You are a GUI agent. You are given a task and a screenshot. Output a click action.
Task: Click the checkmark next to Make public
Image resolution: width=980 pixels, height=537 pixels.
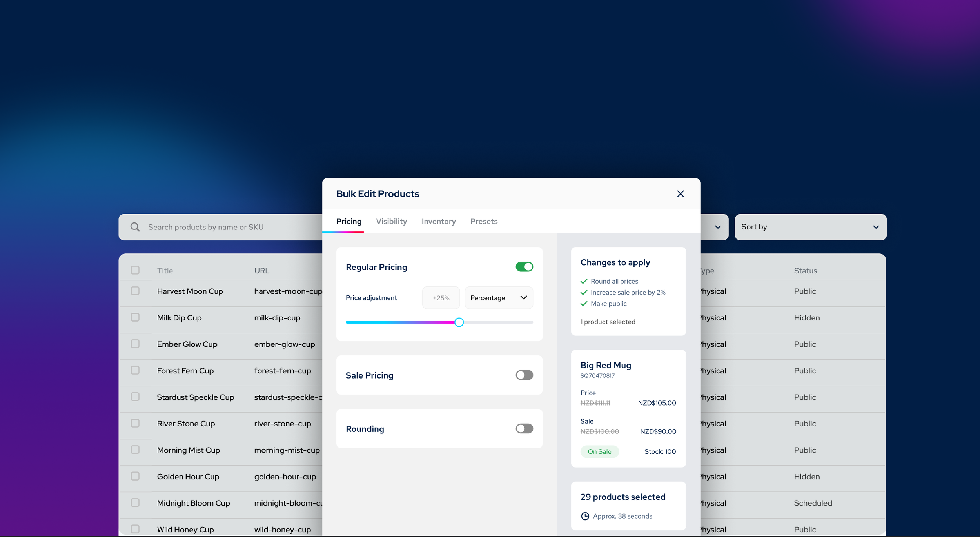point(584,304)
